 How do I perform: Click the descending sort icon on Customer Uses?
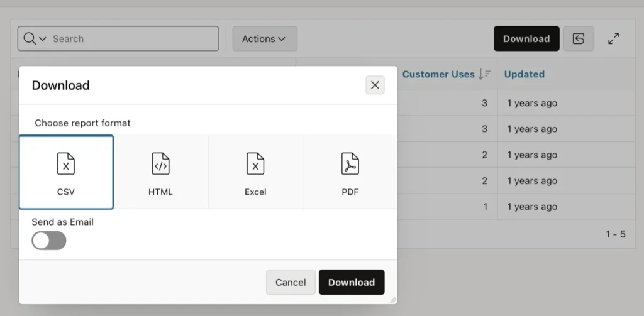pyautogui.click(x=485, y=74)
